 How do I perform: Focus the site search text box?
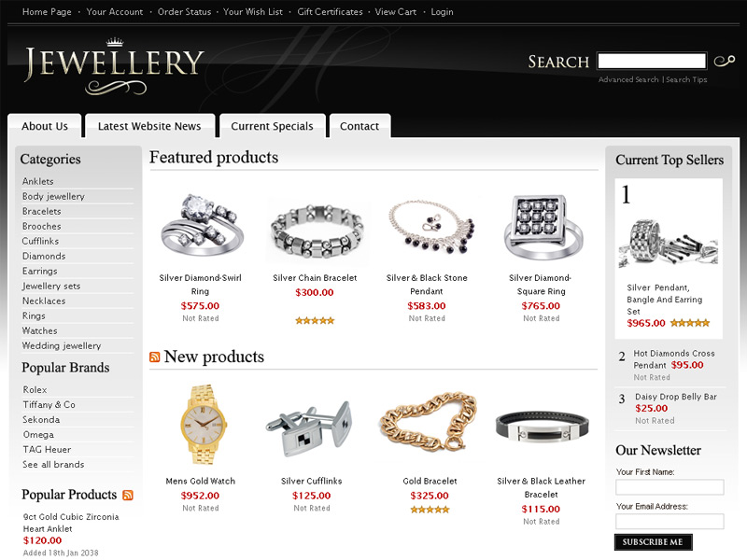click(652, 61)
